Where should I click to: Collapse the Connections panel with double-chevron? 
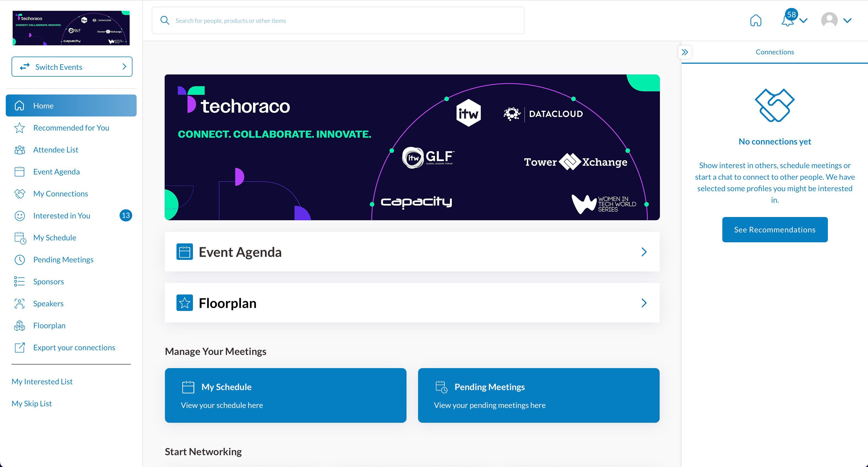685,52
